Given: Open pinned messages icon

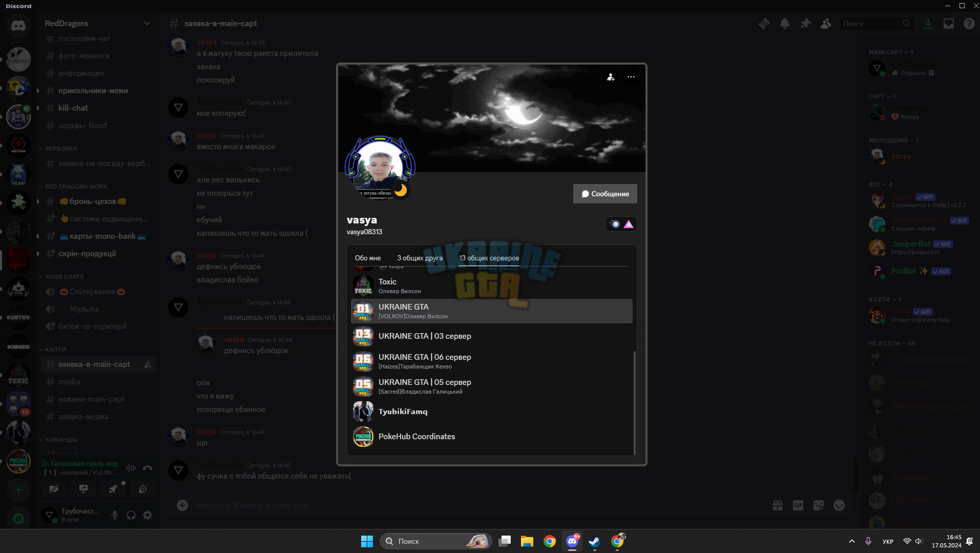Looking at the screenshot, I should [x=805, y=24].
